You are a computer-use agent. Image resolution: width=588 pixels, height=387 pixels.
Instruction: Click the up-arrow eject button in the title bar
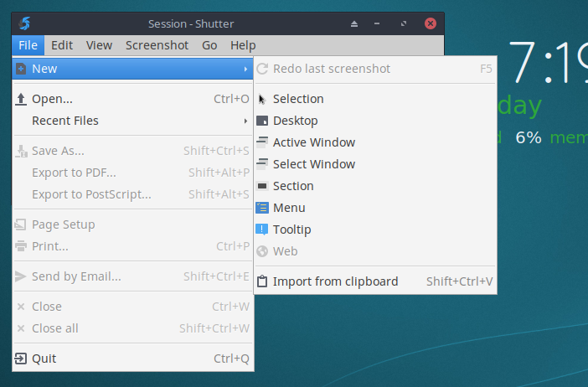pos(354,23)
